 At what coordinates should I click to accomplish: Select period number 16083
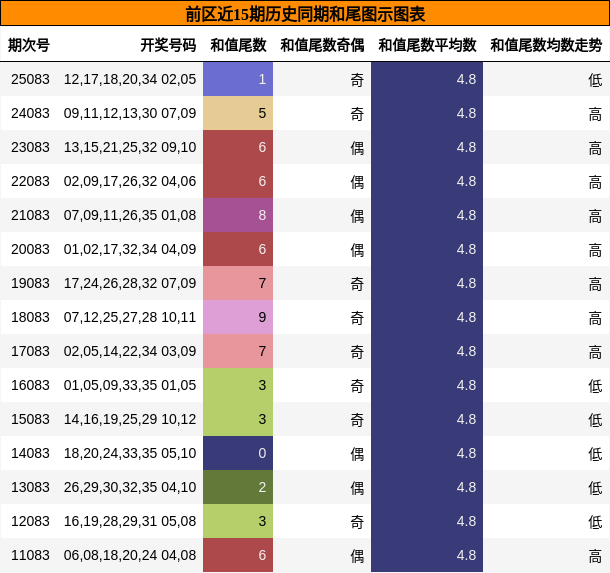[x=30, y=385]
